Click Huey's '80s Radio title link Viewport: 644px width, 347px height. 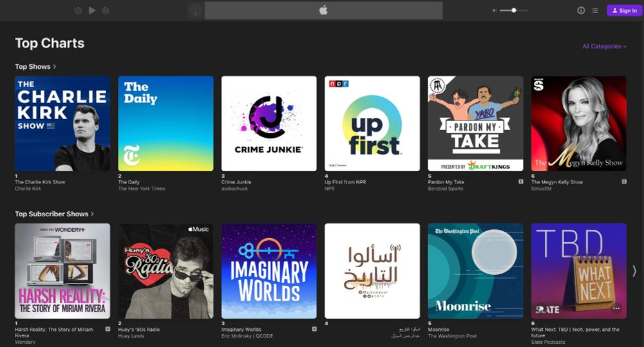coord(139,330)
